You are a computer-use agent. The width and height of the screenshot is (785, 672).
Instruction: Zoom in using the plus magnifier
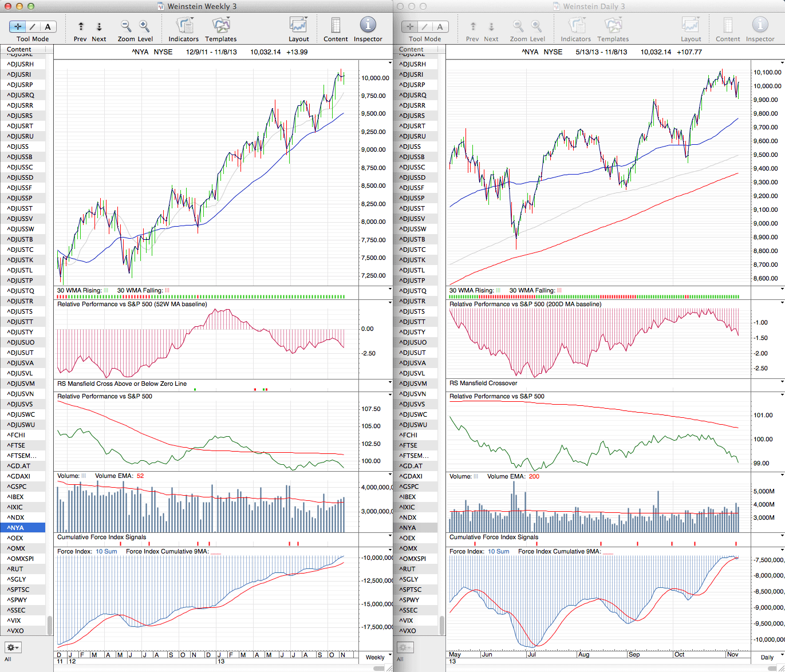(144, 26)
